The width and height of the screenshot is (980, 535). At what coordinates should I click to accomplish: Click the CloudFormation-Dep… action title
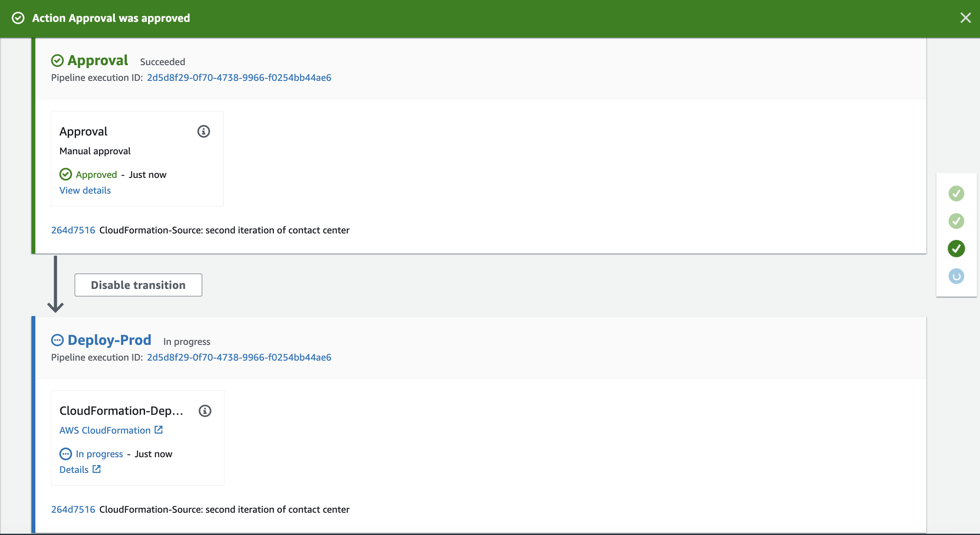point(121,411)
